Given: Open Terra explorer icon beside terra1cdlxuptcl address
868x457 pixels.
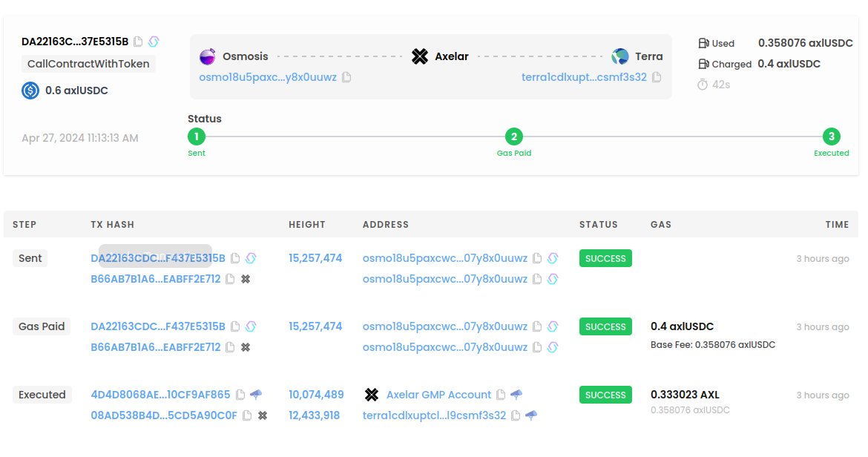Looking at the screenshot, I should (531, 415).
